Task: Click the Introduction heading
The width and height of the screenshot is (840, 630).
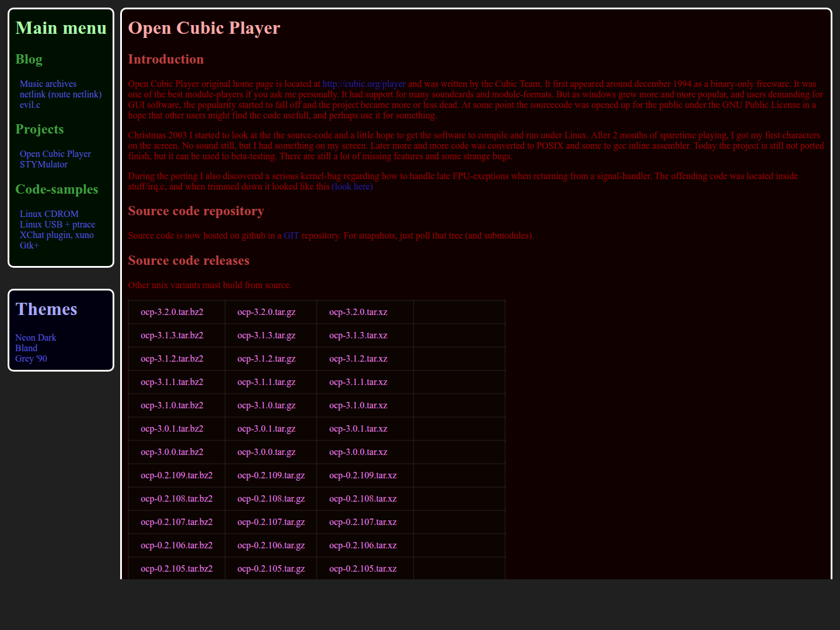Action: [x=166, y=60]
